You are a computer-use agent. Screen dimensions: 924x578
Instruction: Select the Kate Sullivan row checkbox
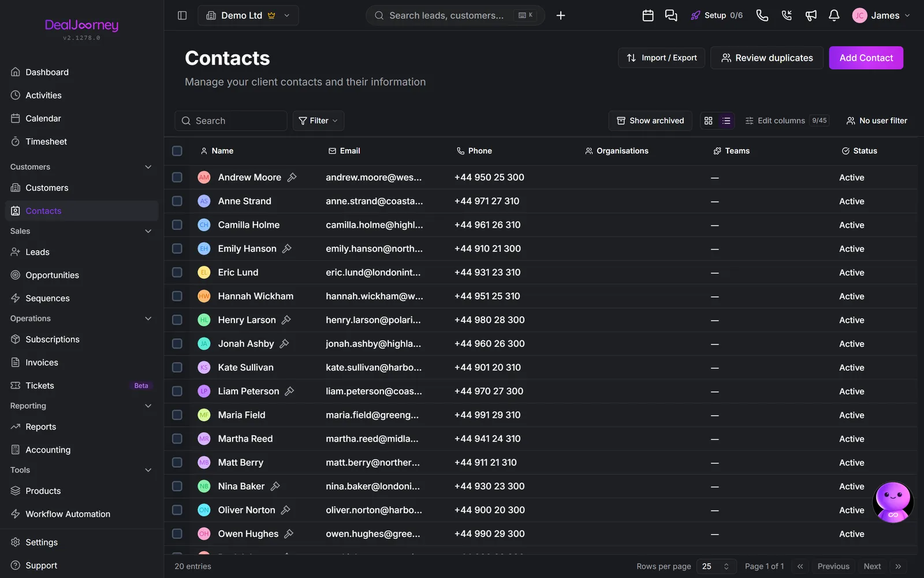tap(177, 368)
